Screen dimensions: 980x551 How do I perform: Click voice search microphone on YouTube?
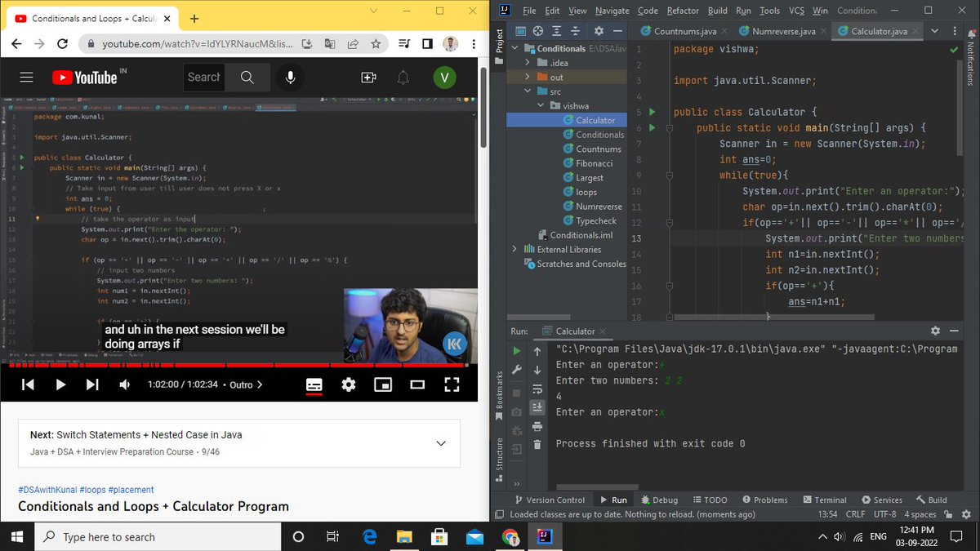click(289, 78)
